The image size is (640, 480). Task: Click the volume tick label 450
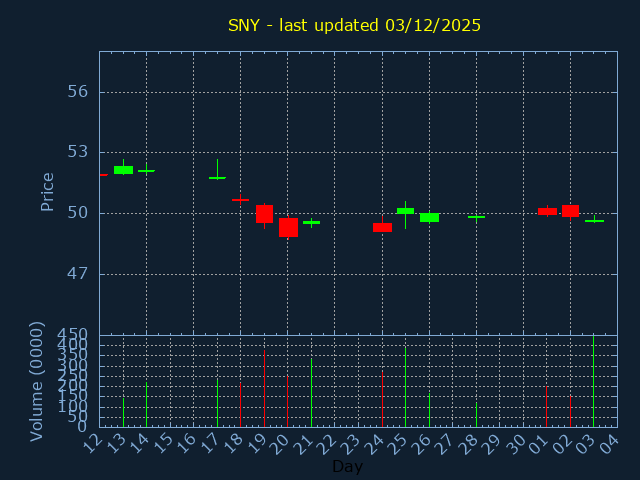pos(72,335)
